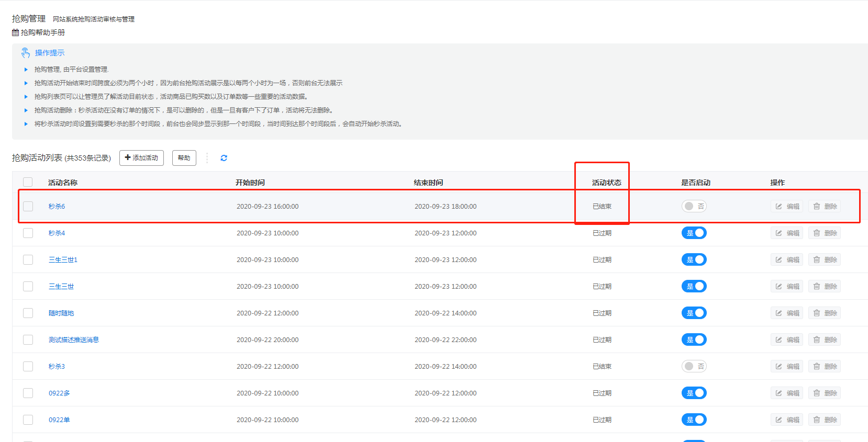The width and height of the screenshot is (868, 442).
Task: Click the 添加活动 button
Action: [141, 158]
